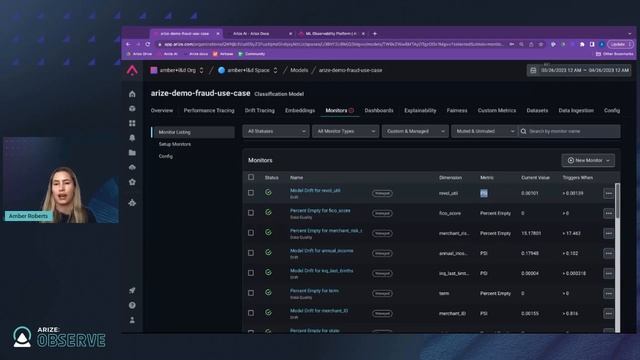Switch to the Datasets tab

pos(537,111)
